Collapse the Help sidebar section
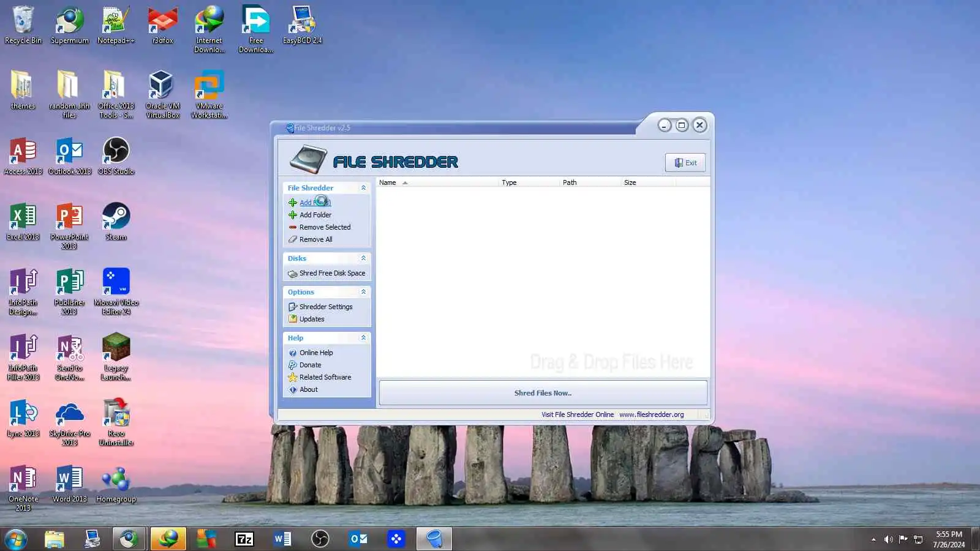The height and width of the screenshot is (551, 980). tap(363, 338)
